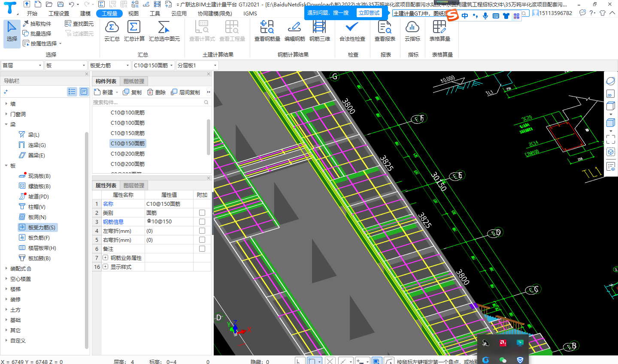
Task: Switch to 图纸管理 tab
Action: (134, 81)
